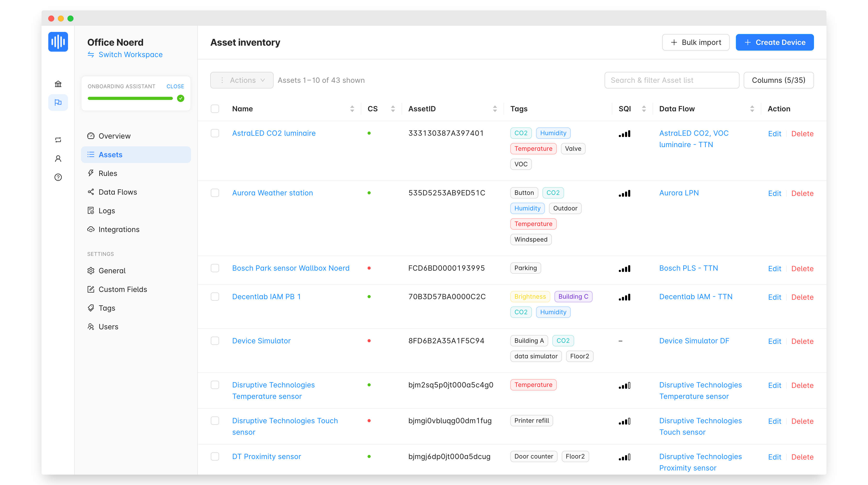Click the Assets list icon
Viewport: 868px width, 485px height.
91,155
